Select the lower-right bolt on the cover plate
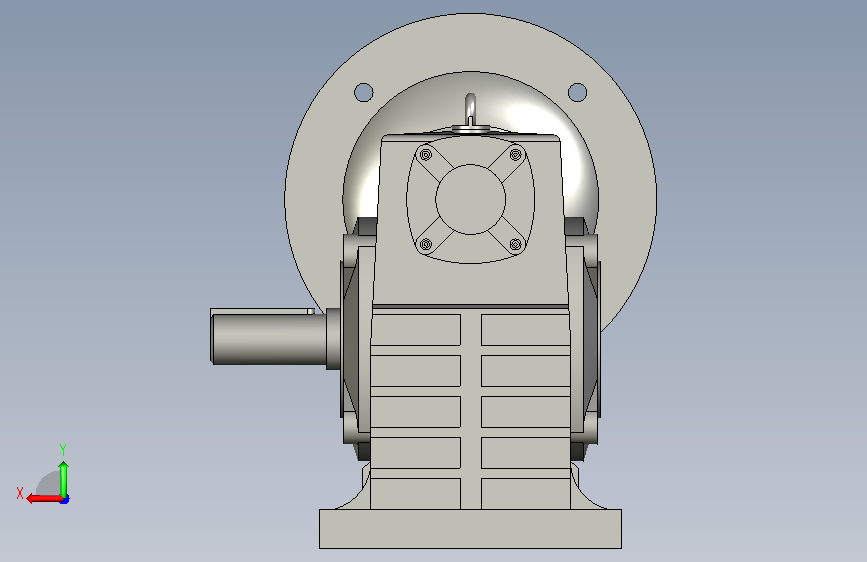The height and width of the screenshot is (562, 867). [x=515, y=244]
